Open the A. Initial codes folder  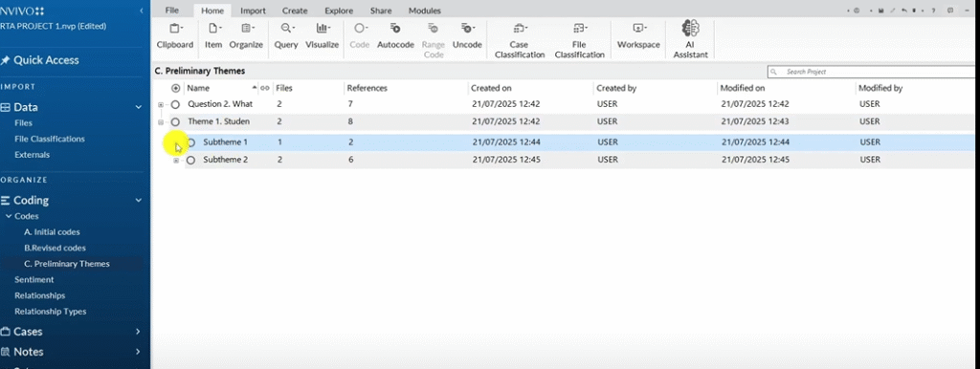52,231
